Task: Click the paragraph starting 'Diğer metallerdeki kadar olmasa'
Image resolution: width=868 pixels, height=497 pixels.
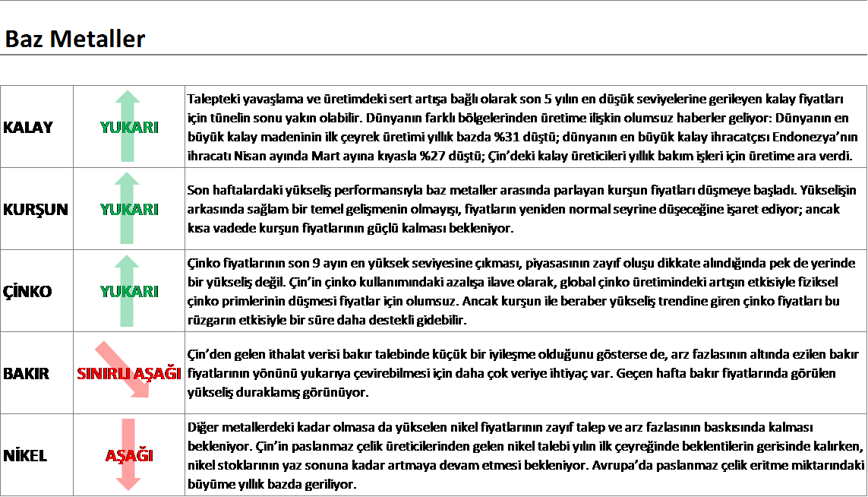Action: (x=526, y=455)
